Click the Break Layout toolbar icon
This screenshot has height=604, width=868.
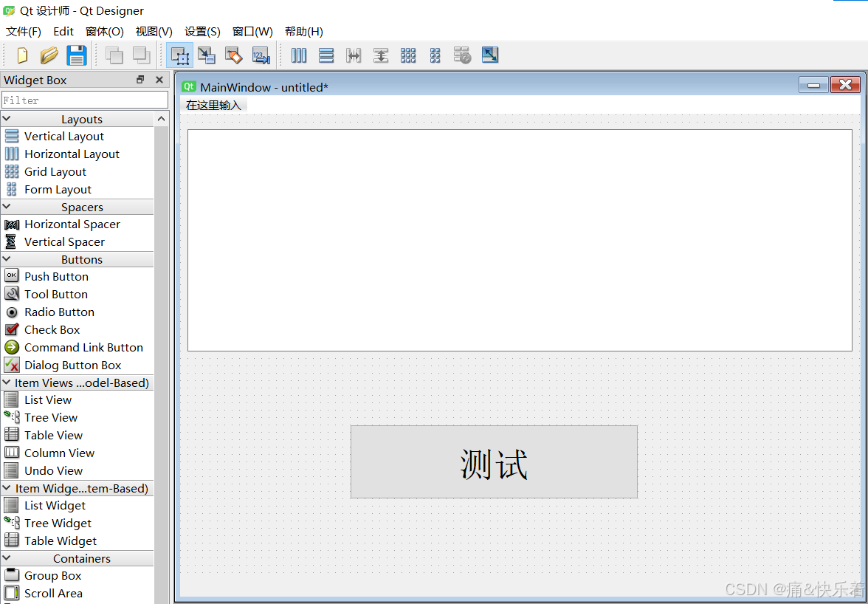coord(462,55)
